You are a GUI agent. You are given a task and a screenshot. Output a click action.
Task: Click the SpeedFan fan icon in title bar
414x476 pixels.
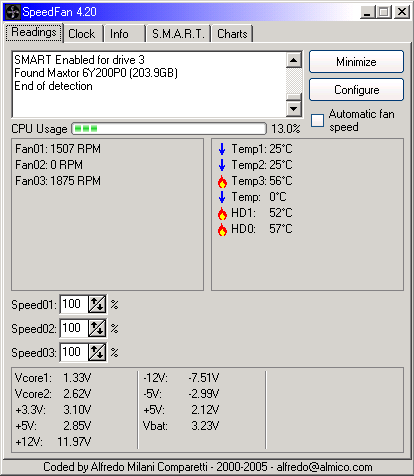point(13,12)
